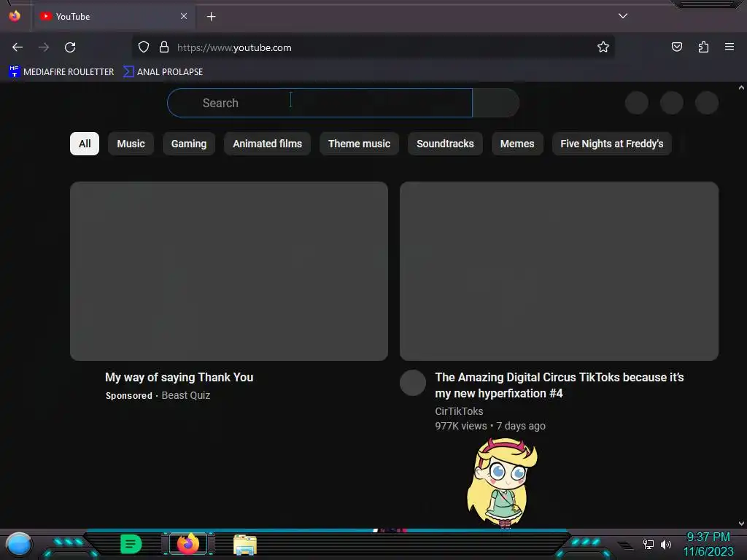Select the YouTube browser tab

click(114, 16)
